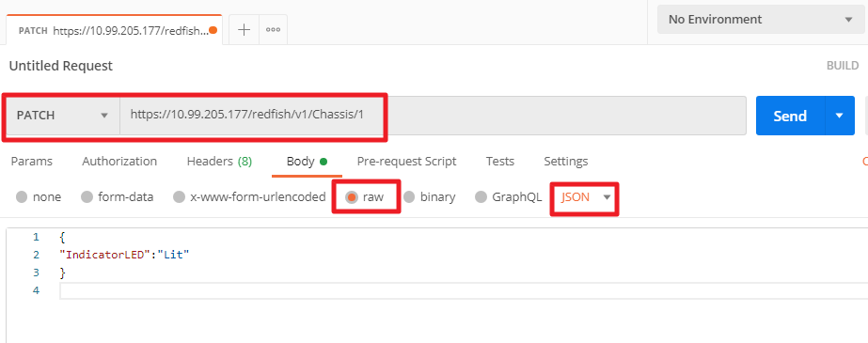Select the form-data body option
This screenshot has width=868, height=343.
pyautogui.click(x=118, y=197)
